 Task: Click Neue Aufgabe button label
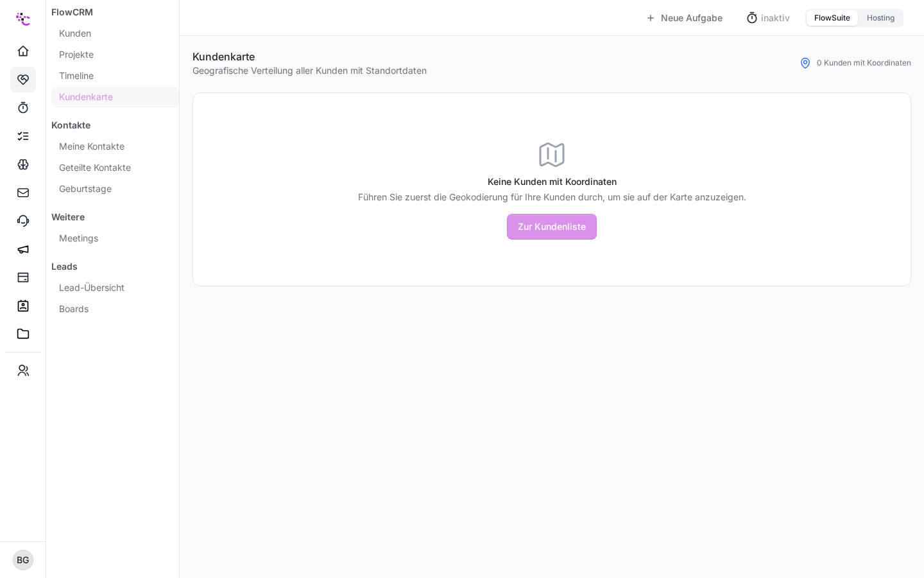pyautogui.click(x=692, y=18)
